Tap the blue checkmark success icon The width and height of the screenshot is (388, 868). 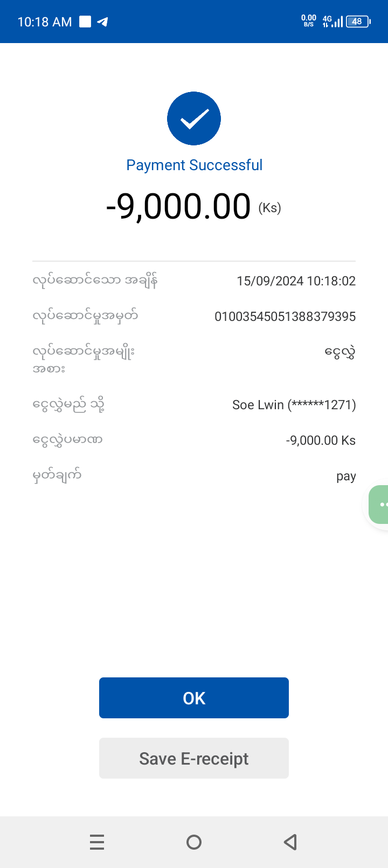pyautogui.click(x=194, y=118)
